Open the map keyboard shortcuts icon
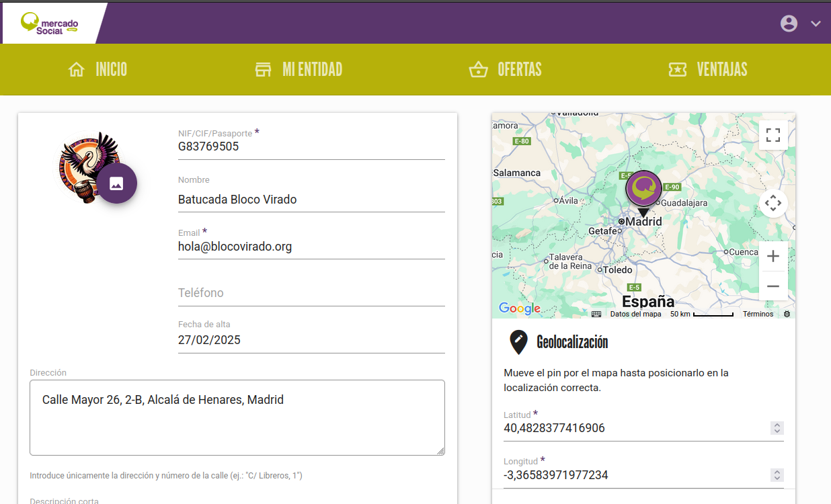 click(x=596, y=314)
